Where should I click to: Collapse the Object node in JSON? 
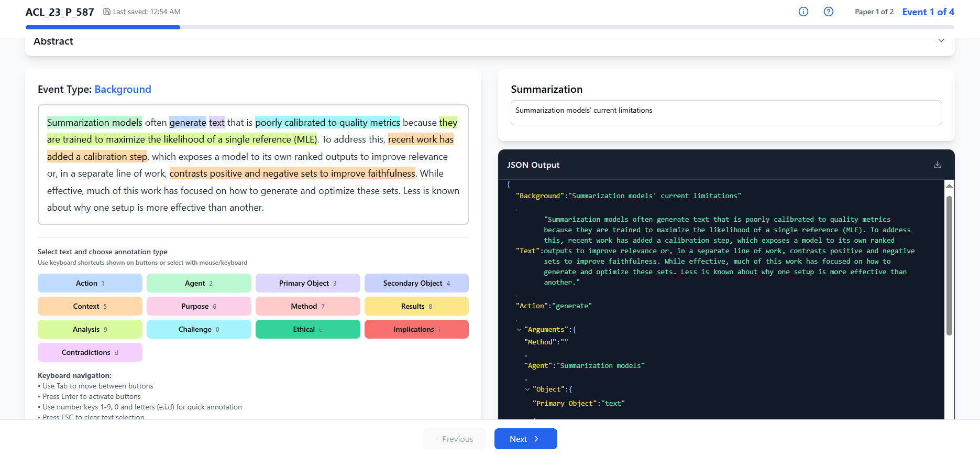click(x=527, y=389)
